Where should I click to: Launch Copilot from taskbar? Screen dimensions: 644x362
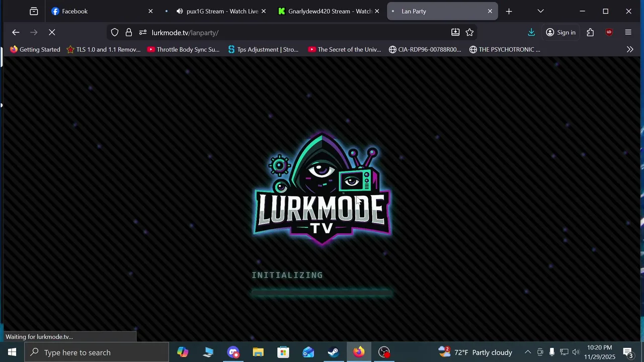(x=183, y=352)
